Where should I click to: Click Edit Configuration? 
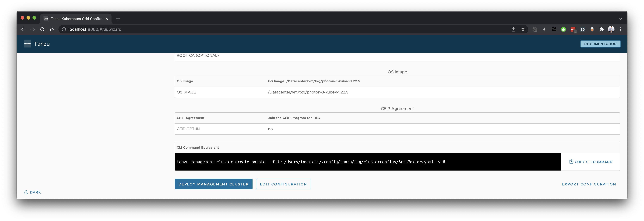283,184
